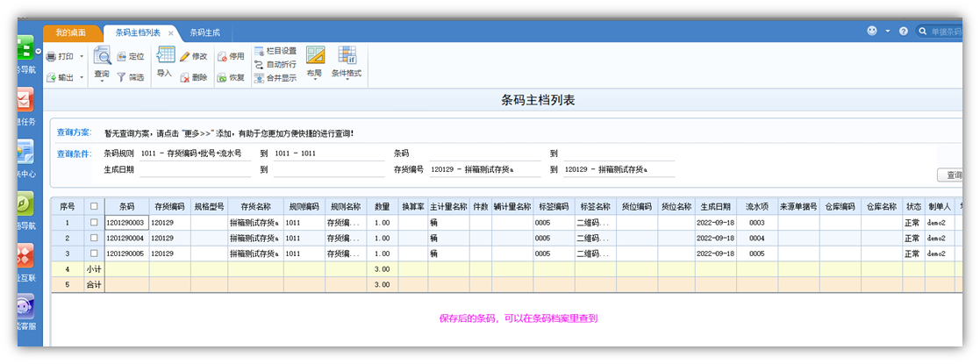Click the 合计 row label

tap(94, 285)
